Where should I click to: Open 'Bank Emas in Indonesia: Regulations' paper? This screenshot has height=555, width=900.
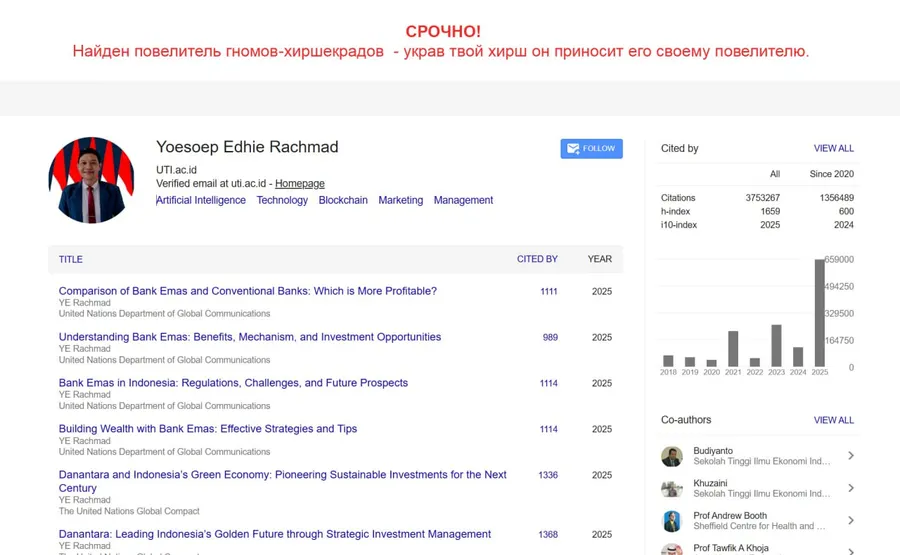pyautogui.click(x=233, y=383)
